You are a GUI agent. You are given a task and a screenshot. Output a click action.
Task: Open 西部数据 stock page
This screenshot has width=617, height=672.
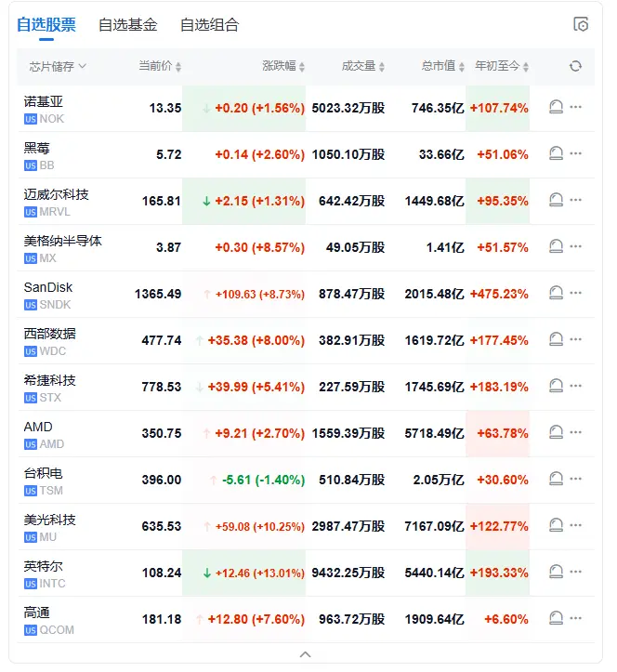(49, 334)
